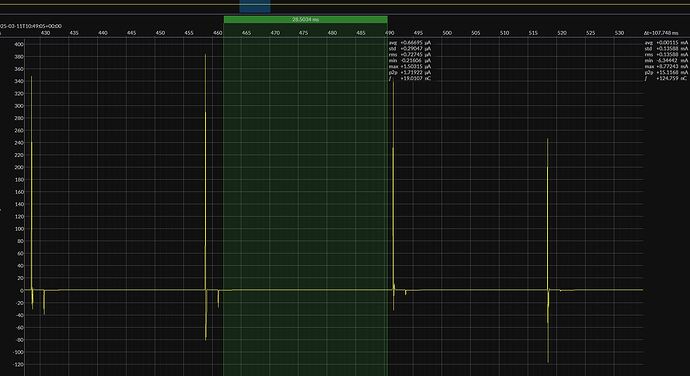The image size is (690, 376).
Task: Click the left edge of the green marker region
Action: coord(224,198)
